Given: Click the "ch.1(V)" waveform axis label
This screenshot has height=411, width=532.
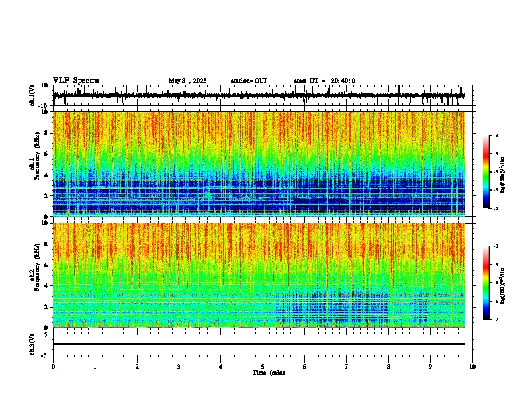Looking at the screenshot, I should coord(32,95).
